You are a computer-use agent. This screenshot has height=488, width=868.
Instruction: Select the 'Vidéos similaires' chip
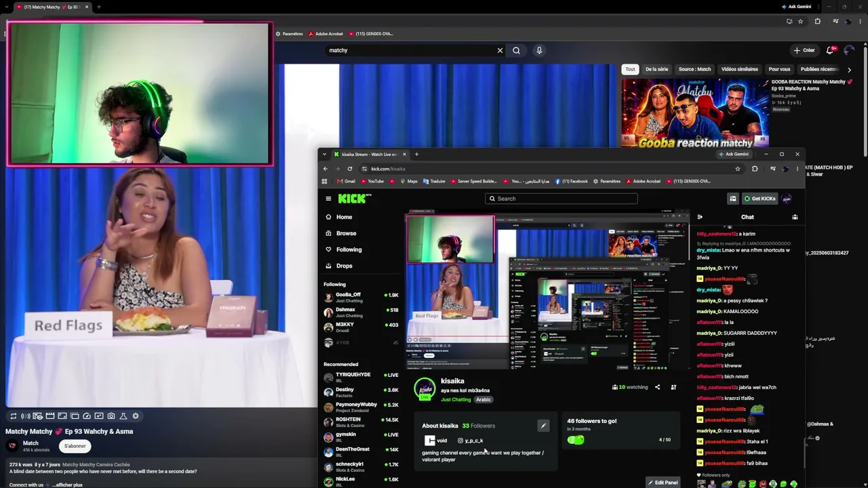[740, 69]
